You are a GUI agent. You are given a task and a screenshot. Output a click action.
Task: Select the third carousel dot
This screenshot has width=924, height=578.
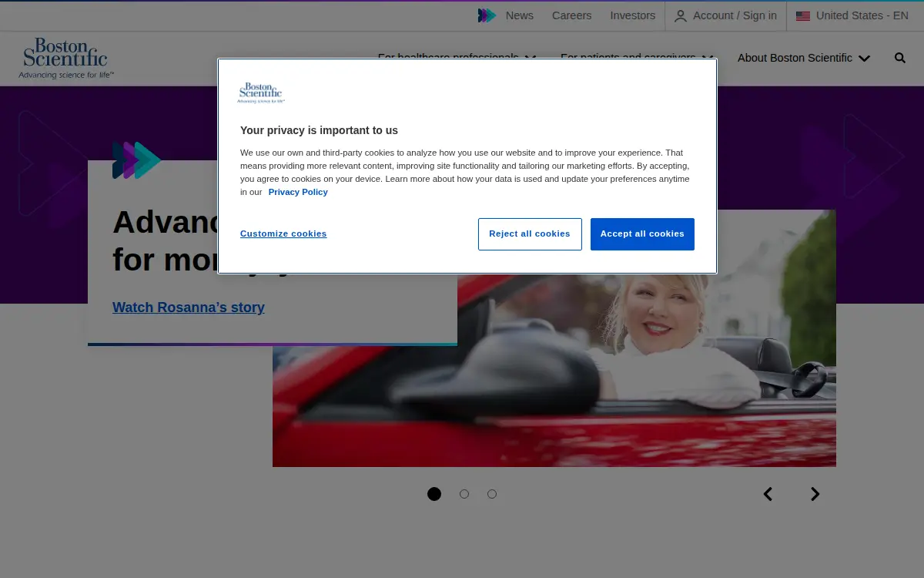click(492, 494)
